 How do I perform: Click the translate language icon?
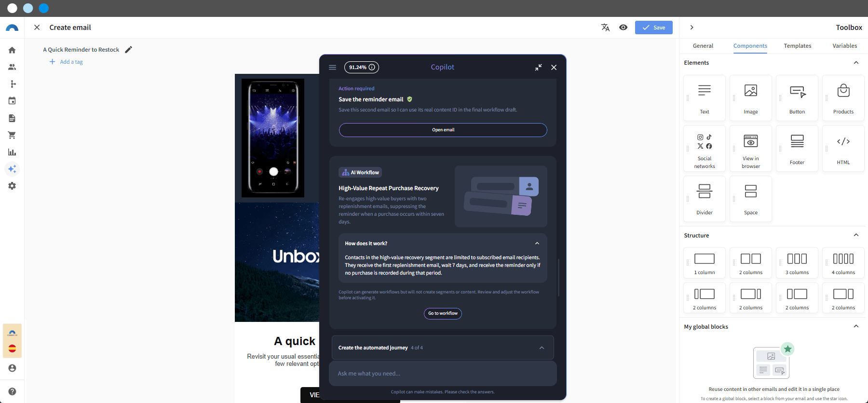(605, 28)
